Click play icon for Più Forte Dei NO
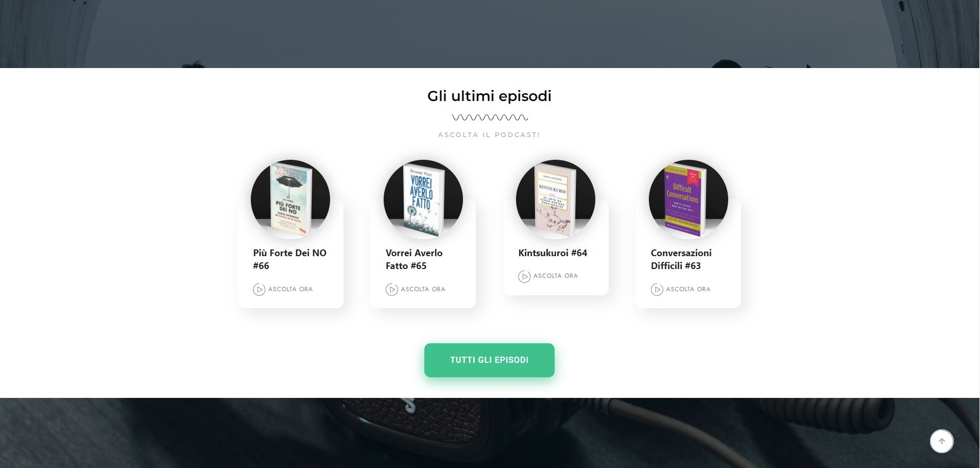The width and height of the screenshot is (980, 468). point(259,290)
